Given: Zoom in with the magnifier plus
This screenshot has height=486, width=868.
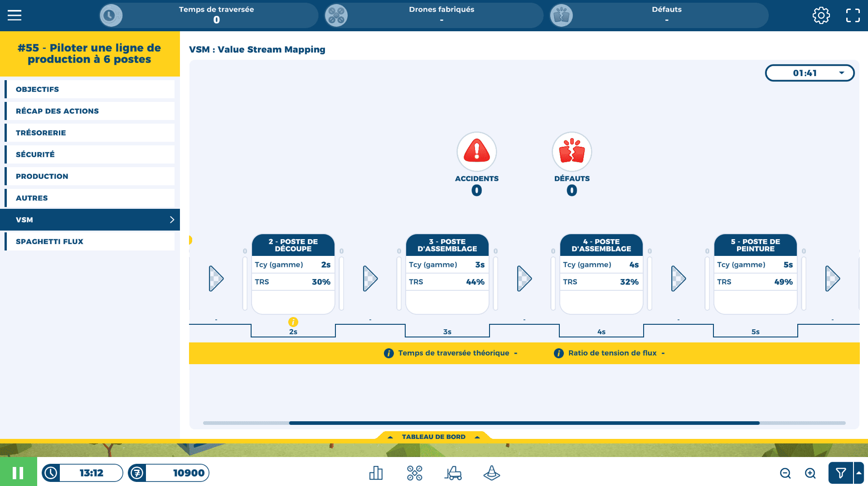Looking at the screenshot, I should pos(810,473).
